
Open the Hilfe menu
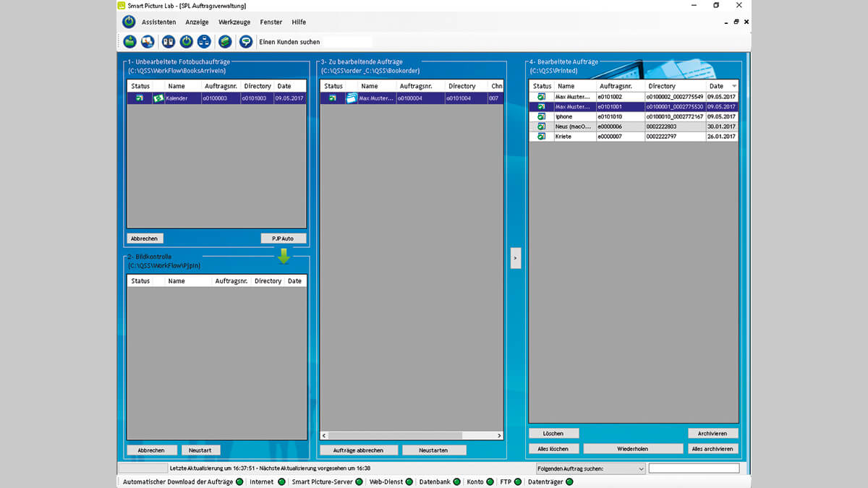pos(299,22)
